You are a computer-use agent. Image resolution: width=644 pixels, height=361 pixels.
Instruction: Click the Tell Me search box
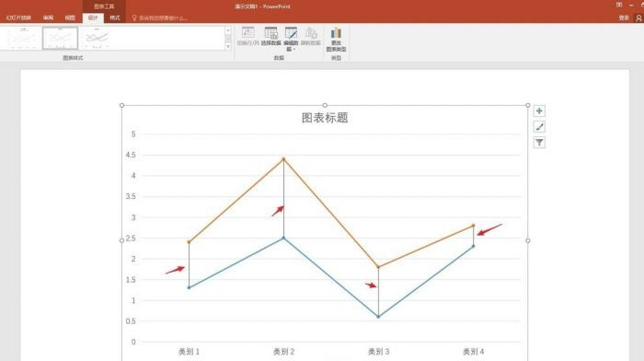point(160,18)
